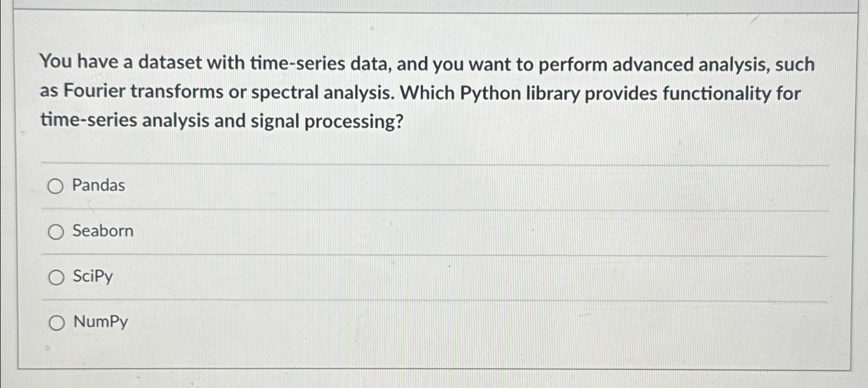Pick the last answer option NumPy
The image size is (868, 388).
tap(56, 323)
